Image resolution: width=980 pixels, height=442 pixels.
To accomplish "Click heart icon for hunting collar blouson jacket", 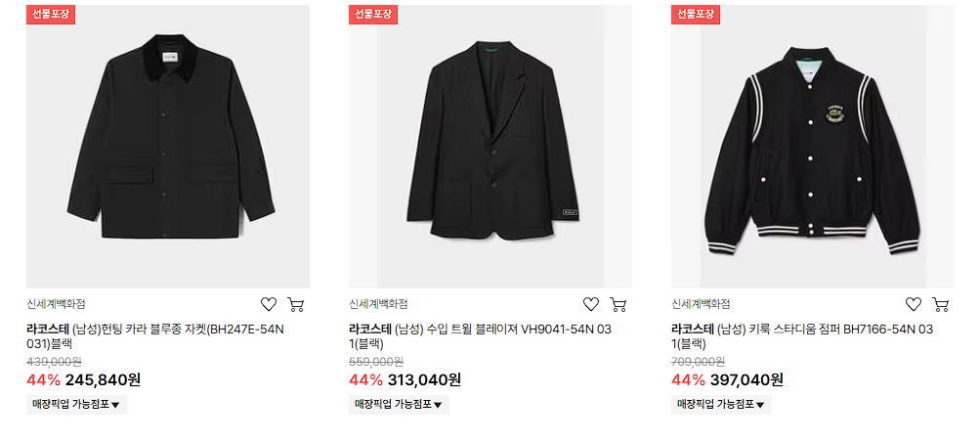I will 269,304.
